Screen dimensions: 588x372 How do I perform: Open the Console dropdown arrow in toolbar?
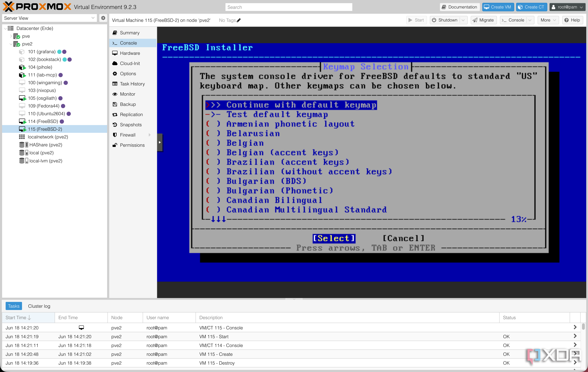pyautogui.click(x=530, y=20)
